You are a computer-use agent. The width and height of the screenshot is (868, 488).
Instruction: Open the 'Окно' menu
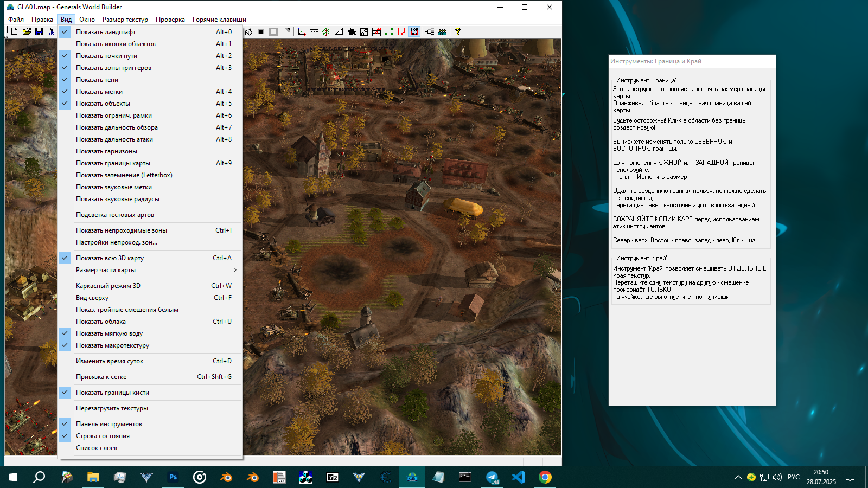(87, 20)
